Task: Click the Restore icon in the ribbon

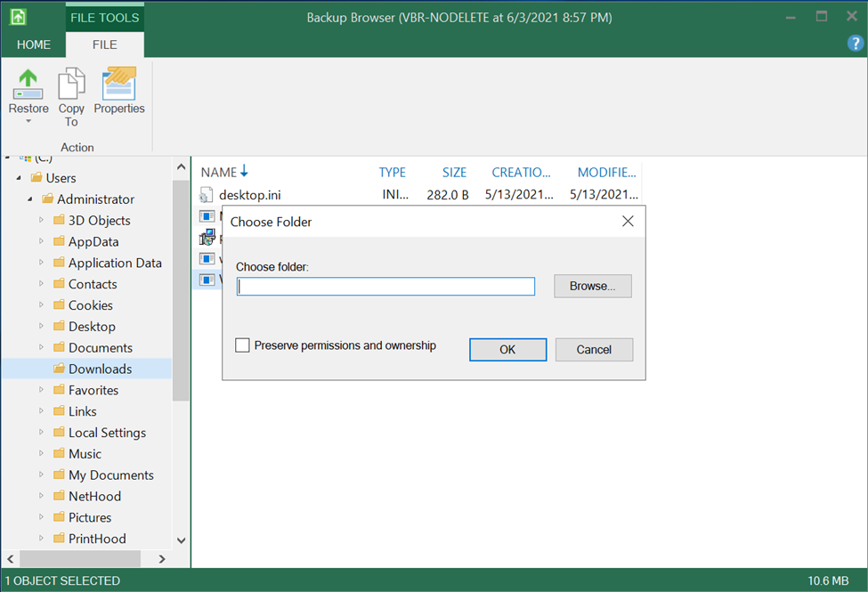Action: [x=28, y=84]
